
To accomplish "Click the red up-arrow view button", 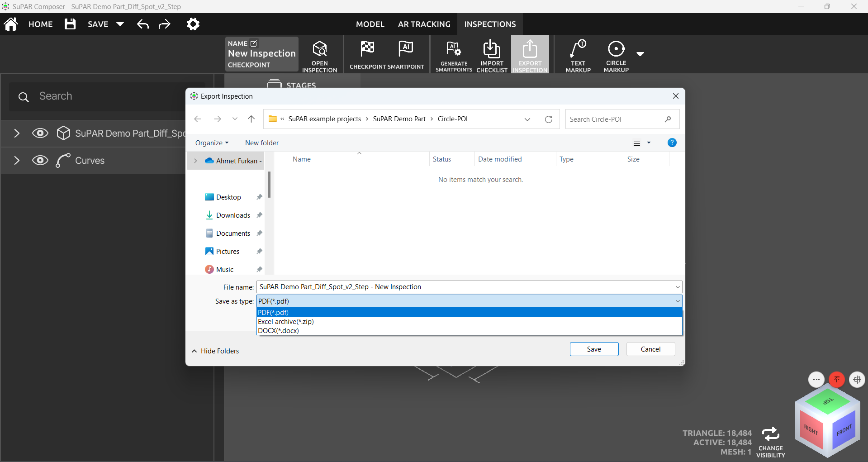I will pos(837,379).
